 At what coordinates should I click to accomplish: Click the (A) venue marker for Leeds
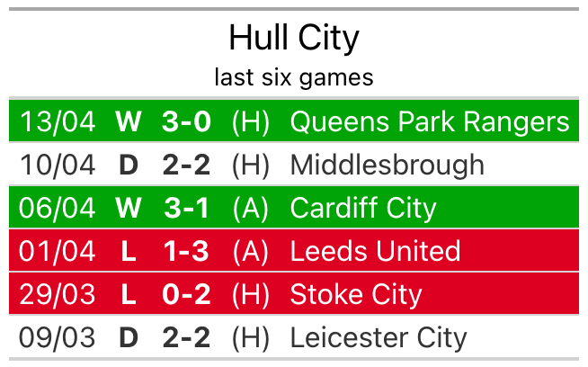[x=251, y=252]
